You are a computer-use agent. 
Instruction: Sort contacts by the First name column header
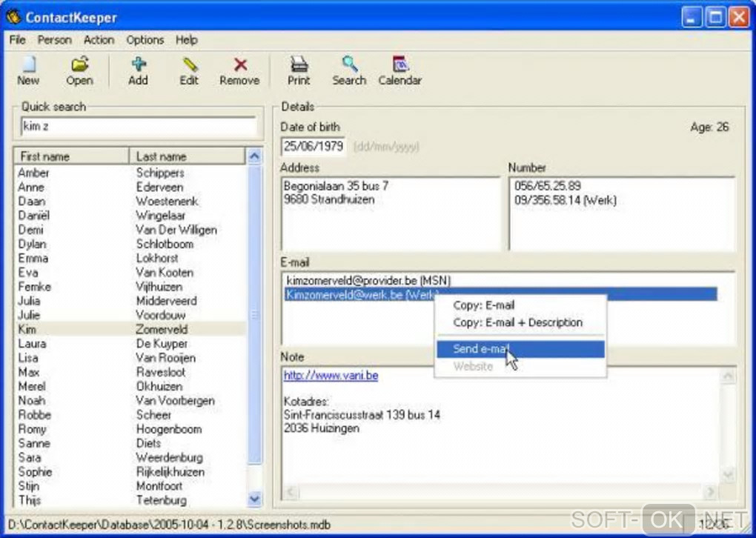tap(71, 156)
